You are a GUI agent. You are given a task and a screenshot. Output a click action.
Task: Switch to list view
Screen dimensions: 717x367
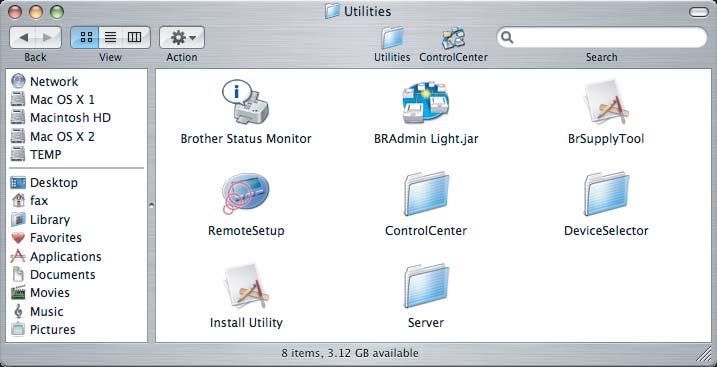pyautogui.click(x=110, y=37)
